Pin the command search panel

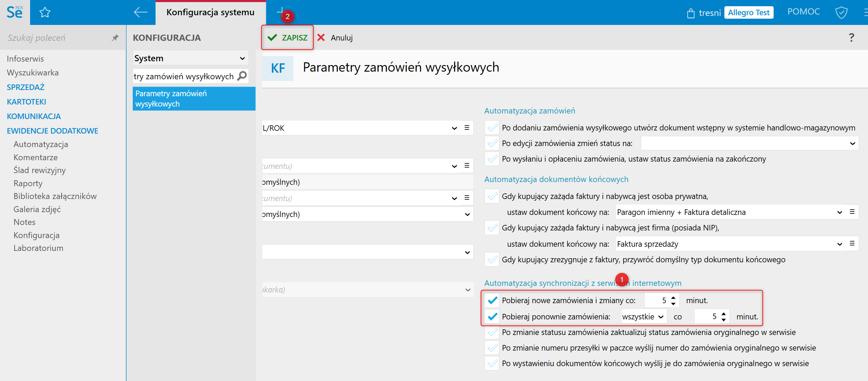click(x=115, y=38)
